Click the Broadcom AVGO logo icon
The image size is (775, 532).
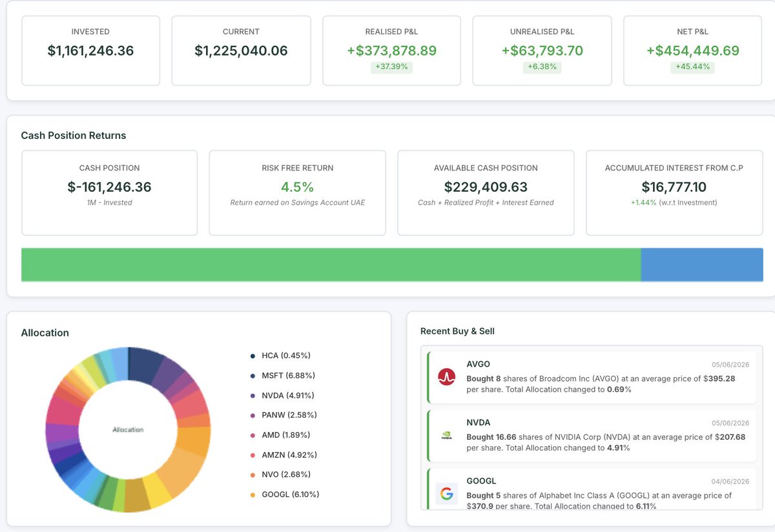pyautogui.click(x=447, y=377)
